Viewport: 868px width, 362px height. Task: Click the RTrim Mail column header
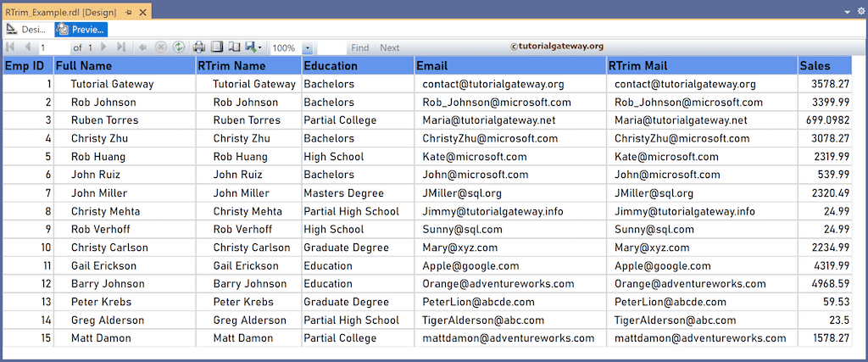pos(702,66)
